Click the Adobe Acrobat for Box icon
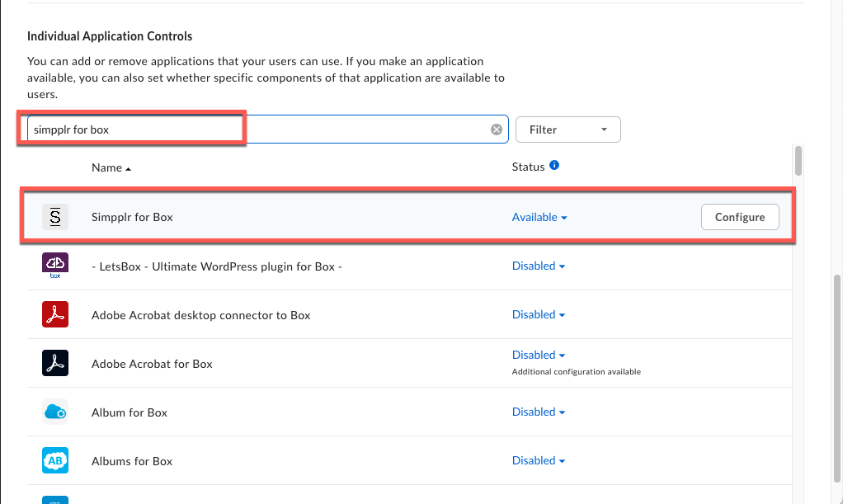The width and height of the screenshot is (843, 504). coord(55,363)
